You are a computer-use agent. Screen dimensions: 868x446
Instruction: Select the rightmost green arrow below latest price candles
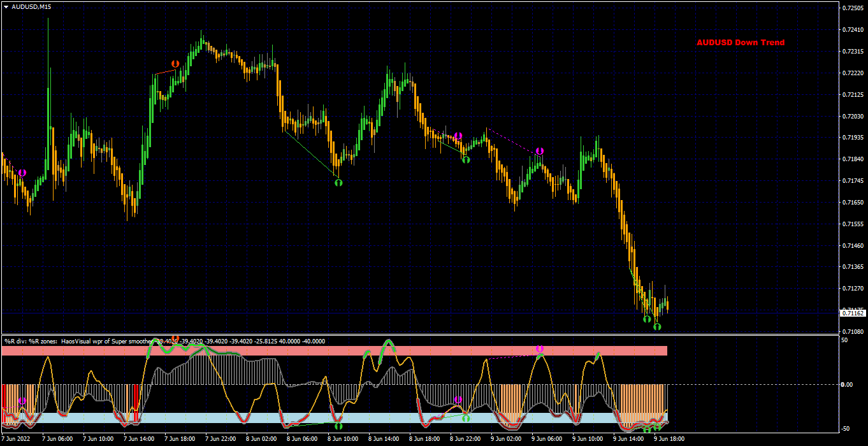657,326
